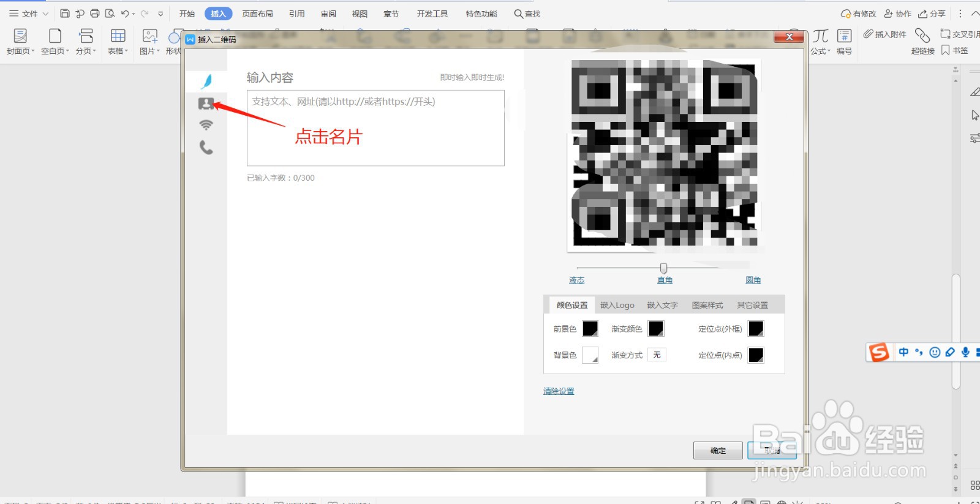Switch to the 开发工具 Developer tab

pos(432,13)
